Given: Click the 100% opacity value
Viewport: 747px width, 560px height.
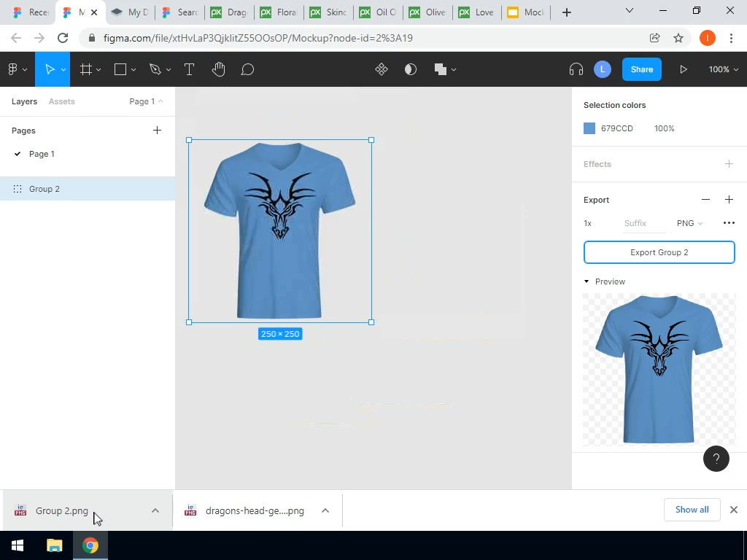Looking at the screenshot, I should click(664, 128).
